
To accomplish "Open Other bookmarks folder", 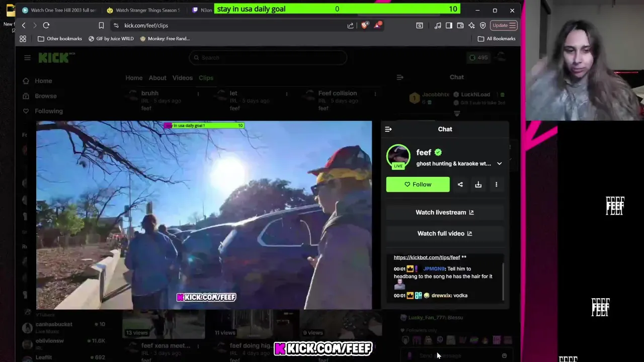I will pyautogui.click(x=60, y=39).
